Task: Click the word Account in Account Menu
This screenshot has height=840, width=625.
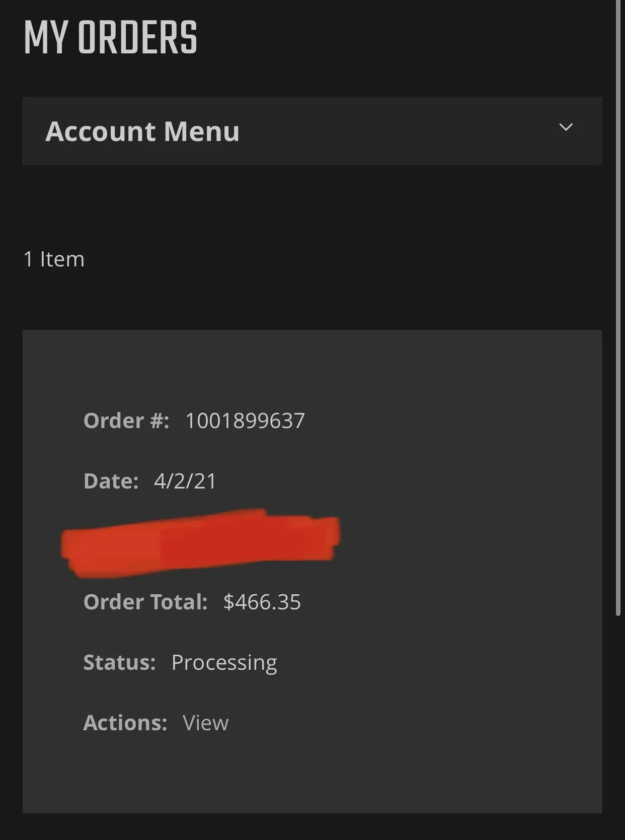Action: 101,131
